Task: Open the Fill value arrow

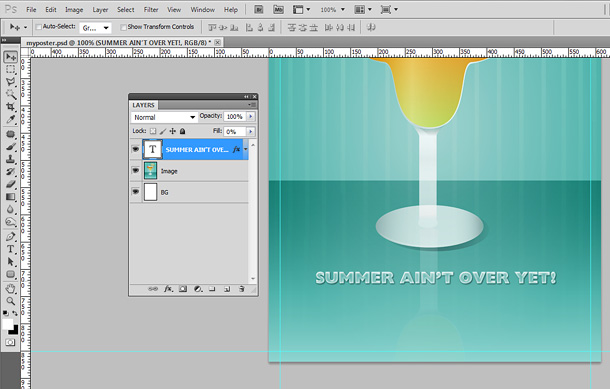Action: click(251, 131)
